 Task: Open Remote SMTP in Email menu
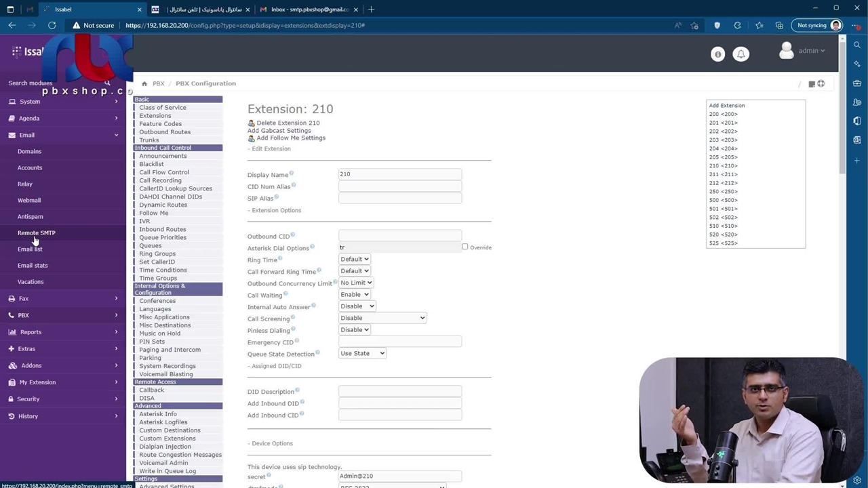click(x=37, y=232)
